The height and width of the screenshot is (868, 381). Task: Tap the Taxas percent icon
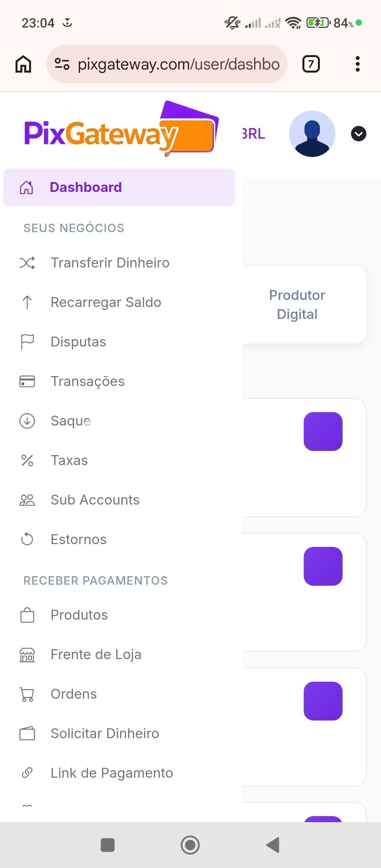click(x=27, y=460)
